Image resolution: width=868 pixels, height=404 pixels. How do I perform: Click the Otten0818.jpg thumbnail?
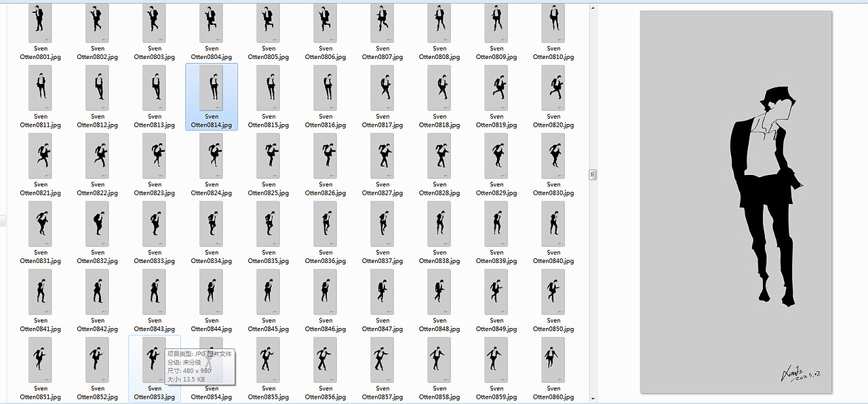click(439, 88)
